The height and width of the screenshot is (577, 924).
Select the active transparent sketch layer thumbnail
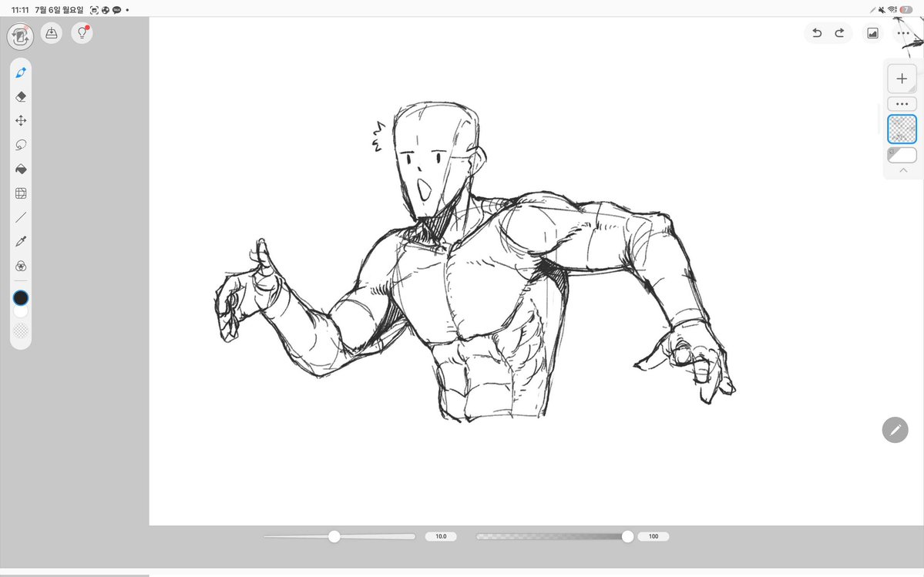(x=902, y=129)
